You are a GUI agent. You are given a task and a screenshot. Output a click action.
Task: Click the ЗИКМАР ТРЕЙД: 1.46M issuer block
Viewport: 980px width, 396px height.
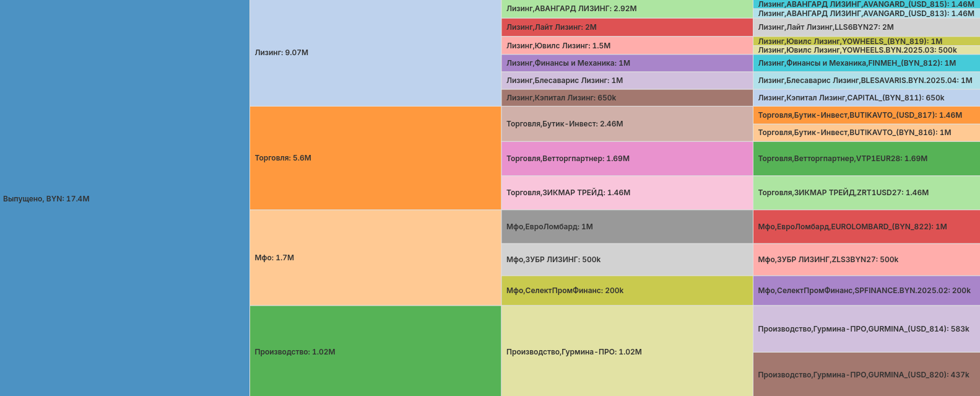pos(627,193)
